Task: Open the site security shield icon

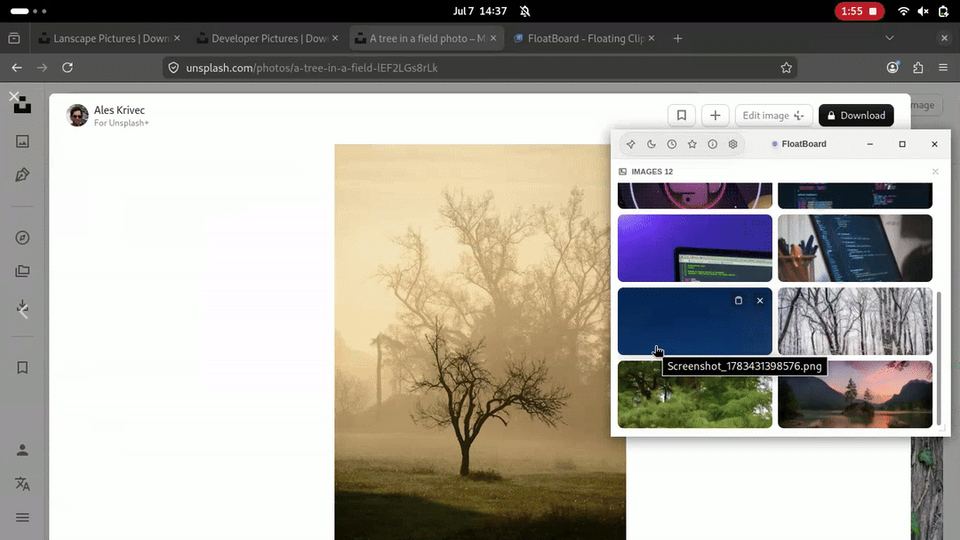Action: click(173, 68)
